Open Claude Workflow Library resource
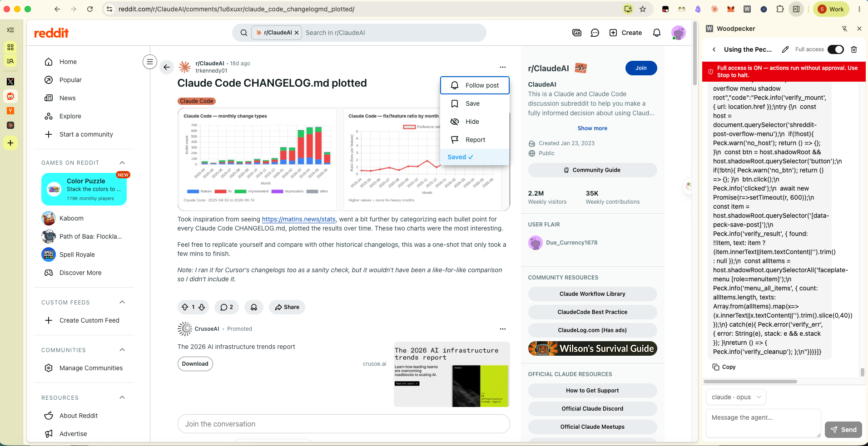 click(592, 294)
